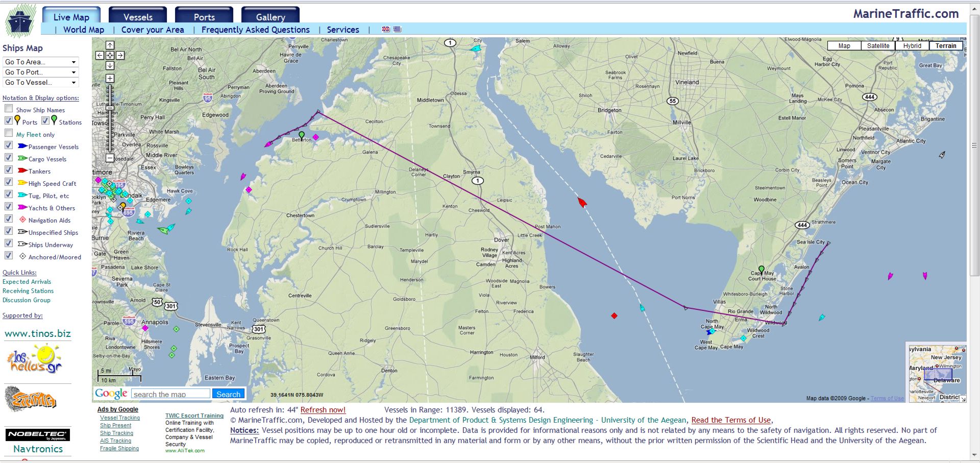Screen dimensions: 980x463
Task: Click the cyan tug vessel in mid Delaware Bay
Action: (x=642, y=307)
